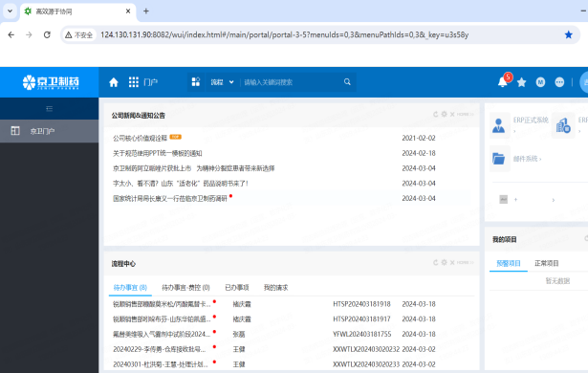Go back to the previous browser page
This screenshot has height=373, width=588.
11,34
